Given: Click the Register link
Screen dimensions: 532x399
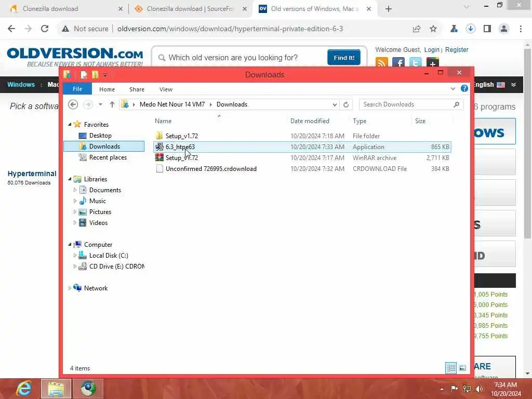Looking at the screenshot, I should [457, 49].
